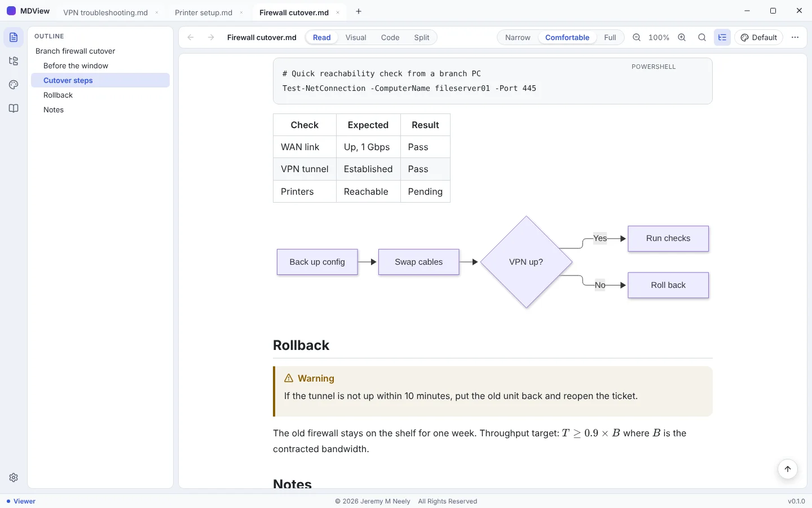Image resolution: width=812 pixels, height=508 pixels.
Task: Open the book icon panel in sidebar
Action: [14, 108]
